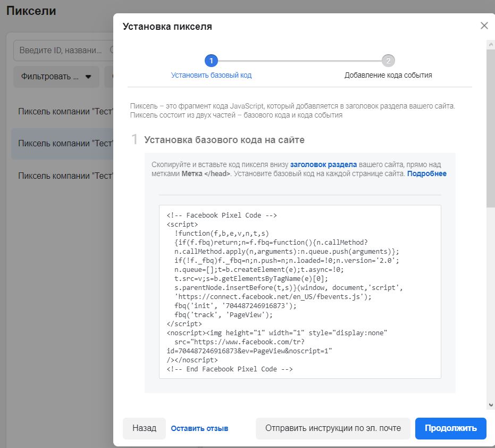This screenshot has width=495, height=448.
Task: Open the 'Фильтровать' dropdown in Пиксели page
Action: [x=56, y=77]
